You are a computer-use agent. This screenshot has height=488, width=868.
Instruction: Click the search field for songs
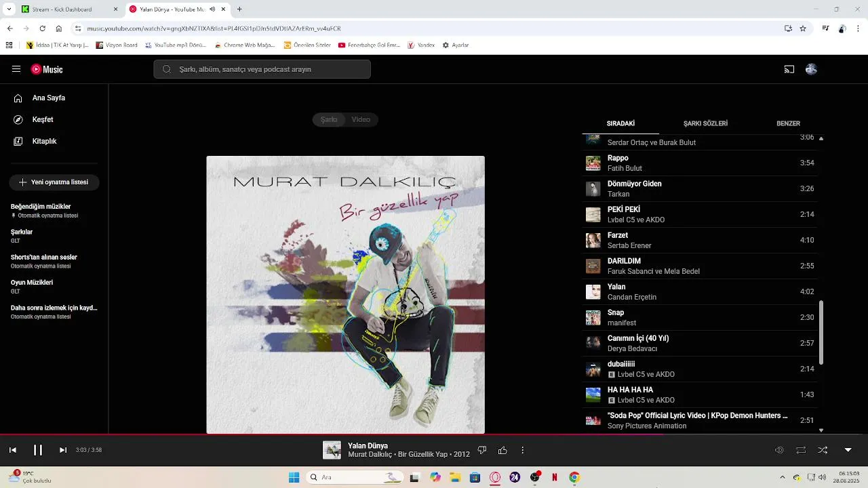[x=262, y=69]
